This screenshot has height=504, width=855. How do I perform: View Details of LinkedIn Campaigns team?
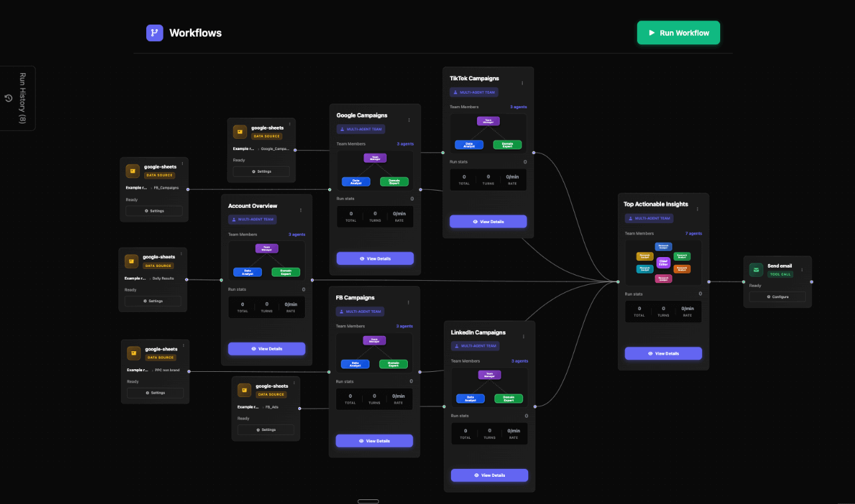(489, 475)
